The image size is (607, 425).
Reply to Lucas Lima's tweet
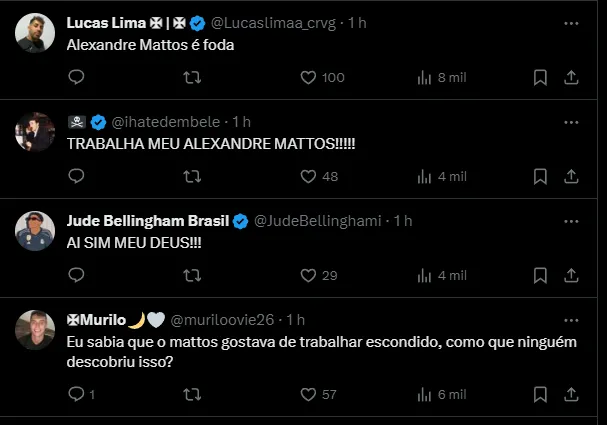pyautogui.click(x=76, y=77)
